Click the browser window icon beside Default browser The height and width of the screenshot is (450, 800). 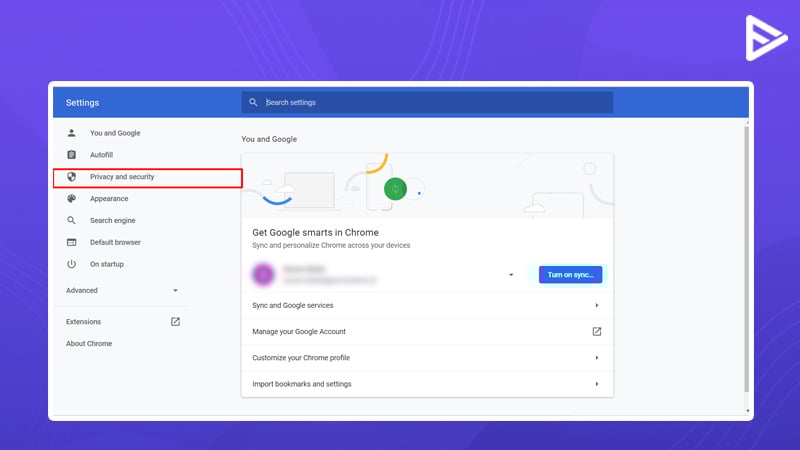coord(71,242)
